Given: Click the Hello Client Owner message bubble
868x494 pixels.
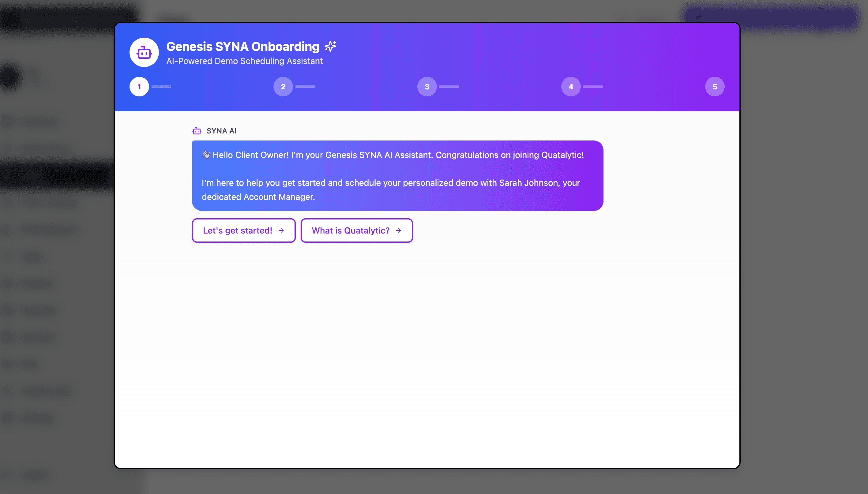Looking at the screenshot, I should [x=397, y=176].
